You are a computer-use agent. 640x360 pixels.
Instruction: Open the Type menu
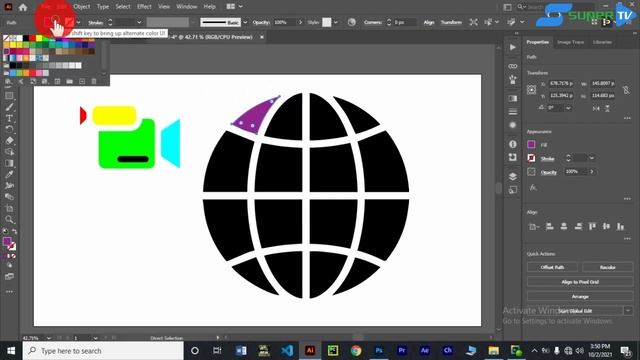point(103,7)
